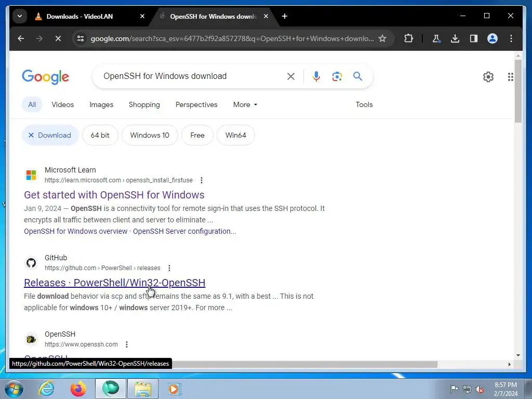Image resolution: width=532 pixels, height=399 pixels.
Task: Submit search with the magnifier icon
Action: click(x=357, y=76)
